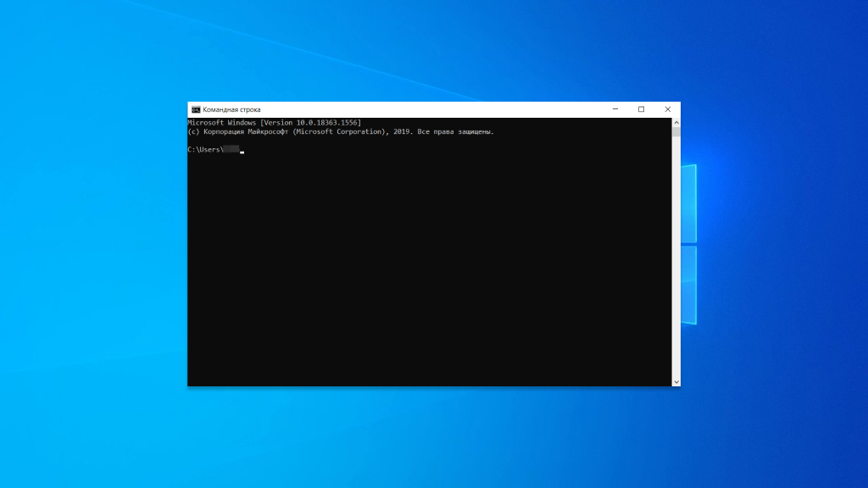Maximize the Command Prompt window
Viewport: 868px width, 488px height.
[641, 109]
